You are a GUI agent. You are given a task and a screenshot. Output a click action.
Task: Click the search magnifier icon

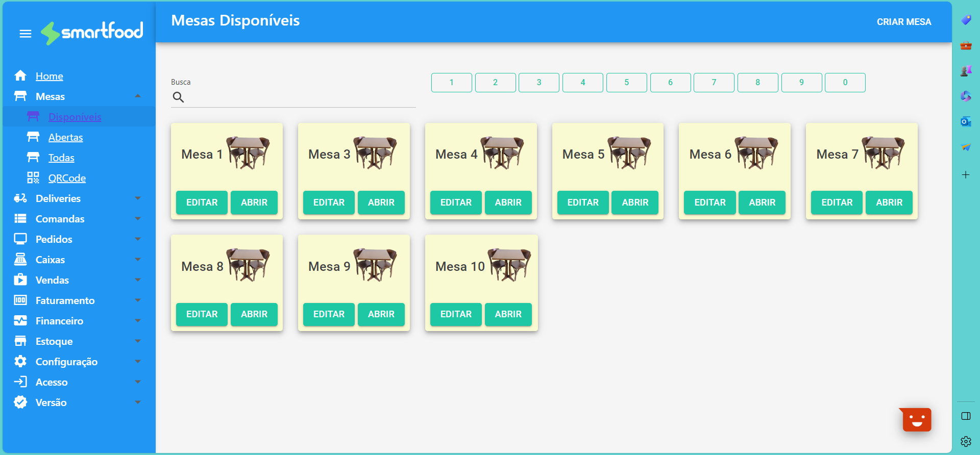pyautogui.click(x=178, y=97)
